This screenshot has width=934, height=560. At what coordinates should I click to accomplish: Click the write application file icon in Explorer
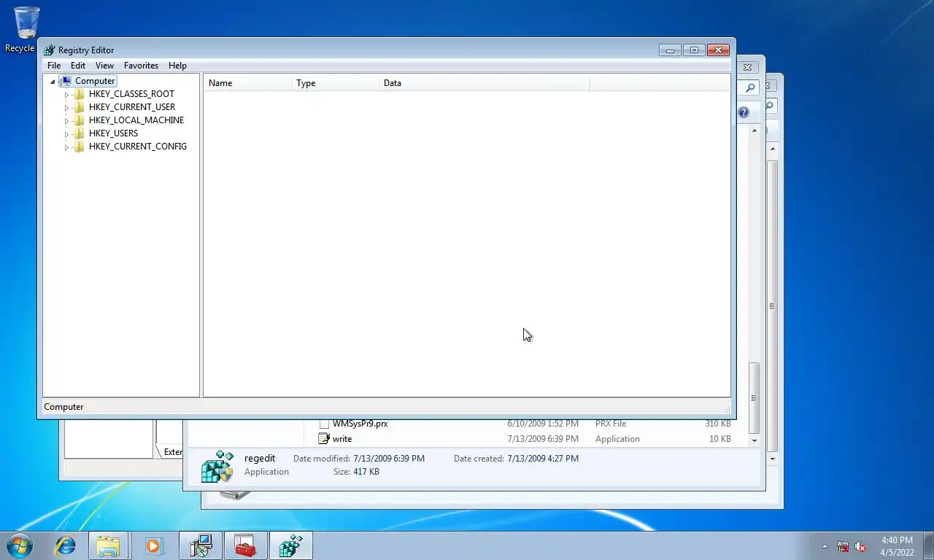(x=324, y=439)
